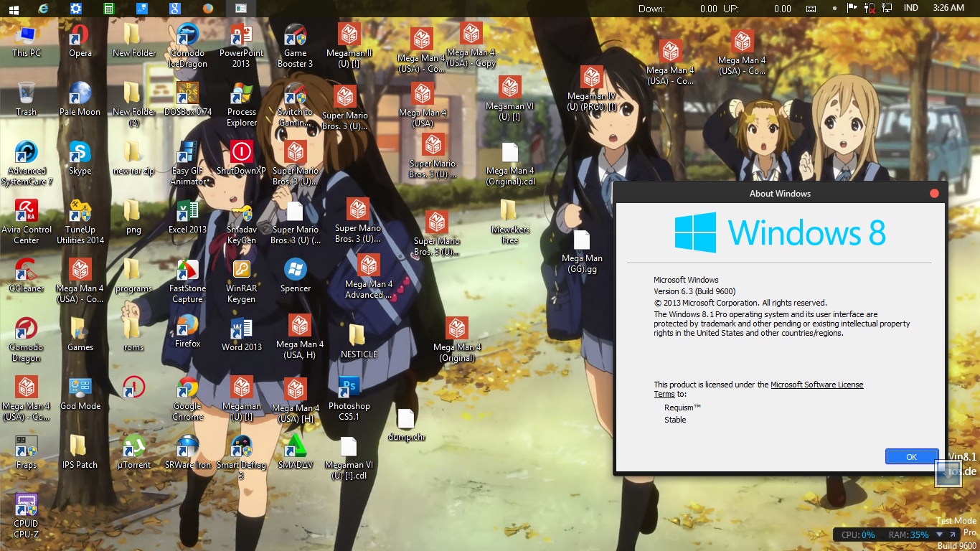The width and height of the screenshot is (980, 551).
Task: Expand the CPU RAM widget dropdown arrow
Action: 941,535
